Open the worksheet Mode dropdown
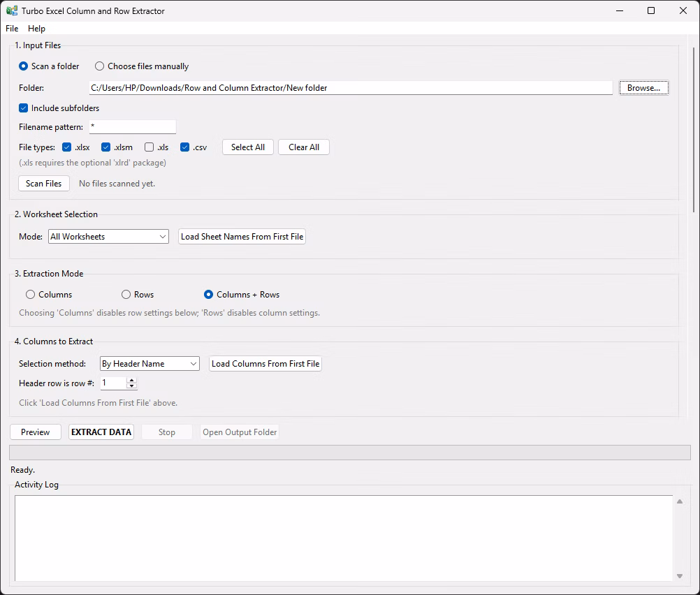 pyautogui.click(x=108, y=237)
